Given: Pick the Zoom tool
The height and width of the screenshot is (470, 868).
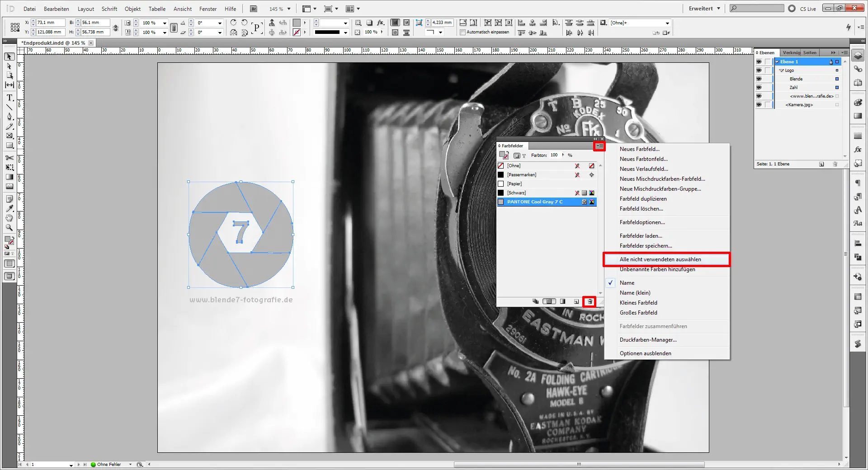Looking at the screenshot, I should tap(9, 228).
